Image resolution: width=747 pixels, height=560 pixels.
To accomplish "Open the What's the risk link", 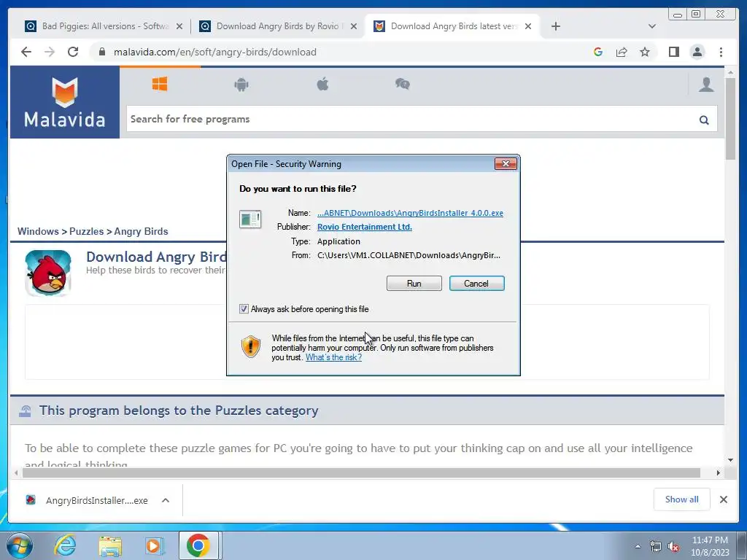I will pos(333,357).
